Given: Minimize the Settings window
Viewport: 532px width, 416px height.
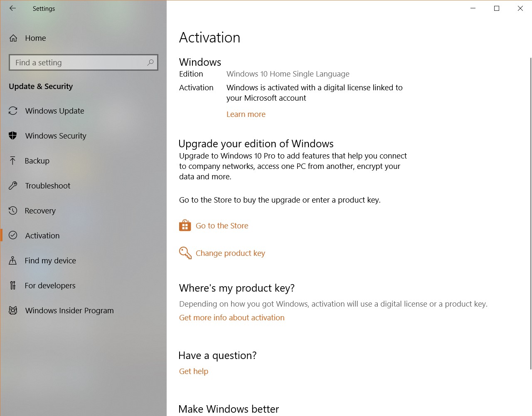Looking at the screenshot, I should point(473,8).
